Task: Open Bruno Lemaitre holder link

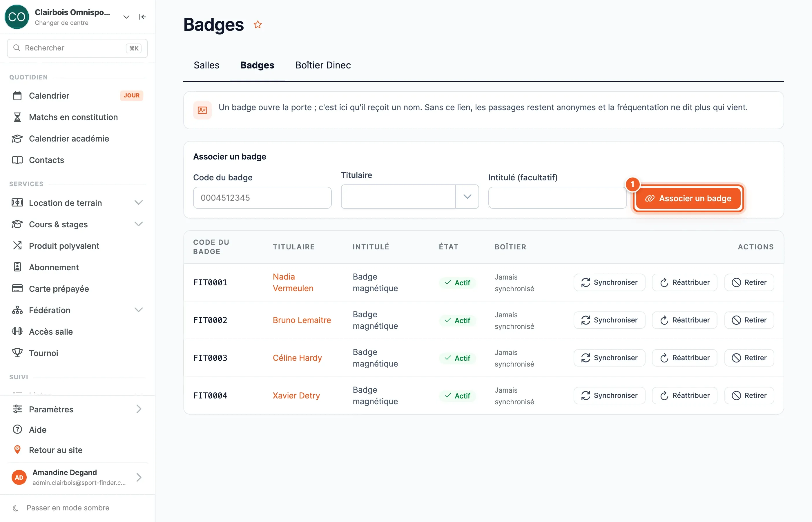Action: [x=302, y=320]
